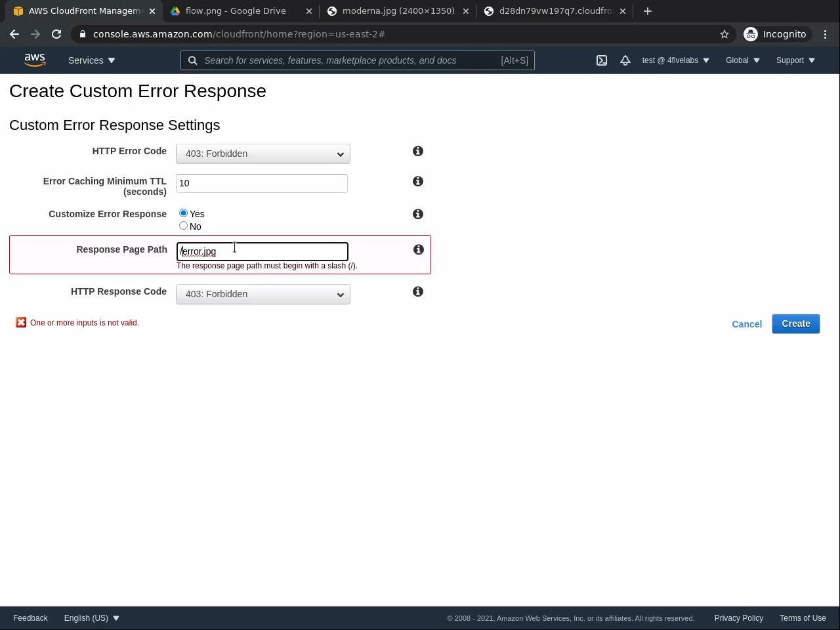The height and width of the screenshot is (630, 840).
Task: Show info for Customize Error Response
Action: tap(418, 214)
